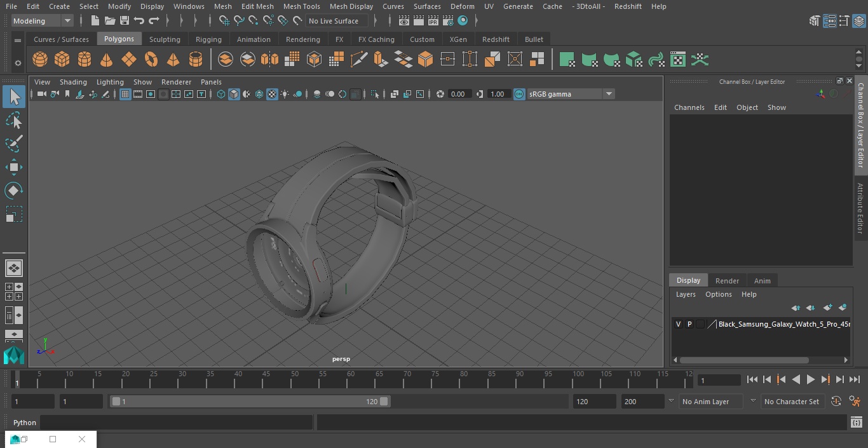Open the Redshift shelf tab
The image size is (868, 448).
tap(496, 39)
